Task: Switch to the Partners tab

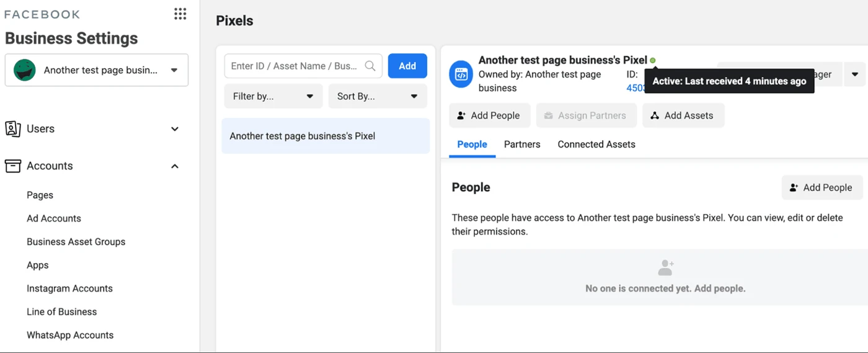Action: pyautogui.click(x=522, y=145)
